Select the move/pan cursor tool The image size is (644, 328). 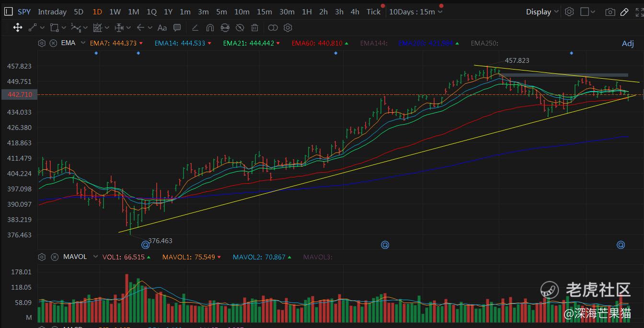[18, 28]
